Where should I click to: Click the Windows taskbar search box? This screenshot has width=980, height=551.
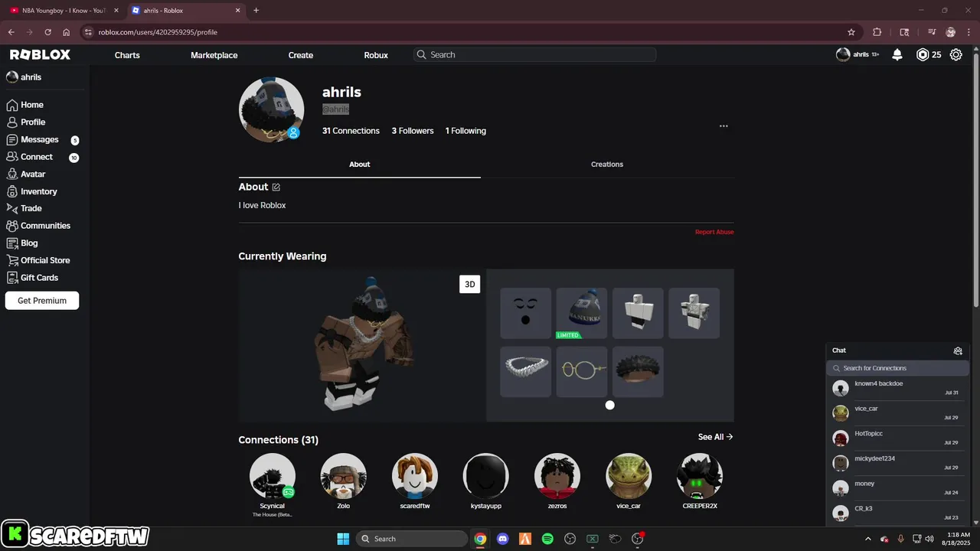(412, 539)
